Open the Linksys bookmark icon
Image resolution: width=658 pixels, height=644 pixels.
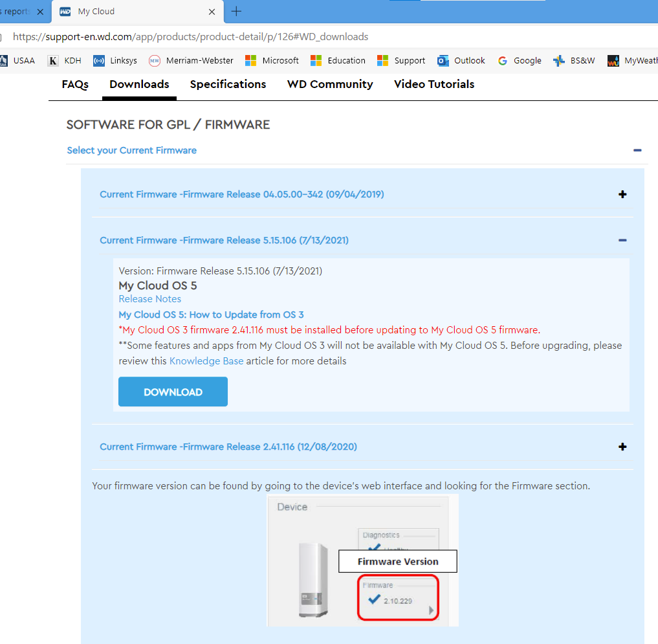tap(99, 61)
